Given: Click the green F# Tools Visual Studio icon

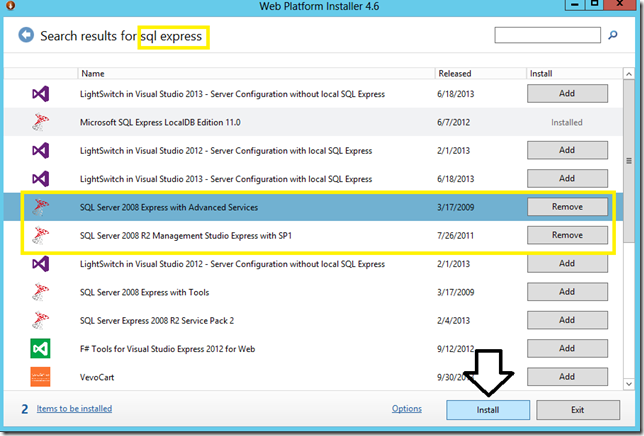Looking at the screenshot, I should tap(40, 349).
